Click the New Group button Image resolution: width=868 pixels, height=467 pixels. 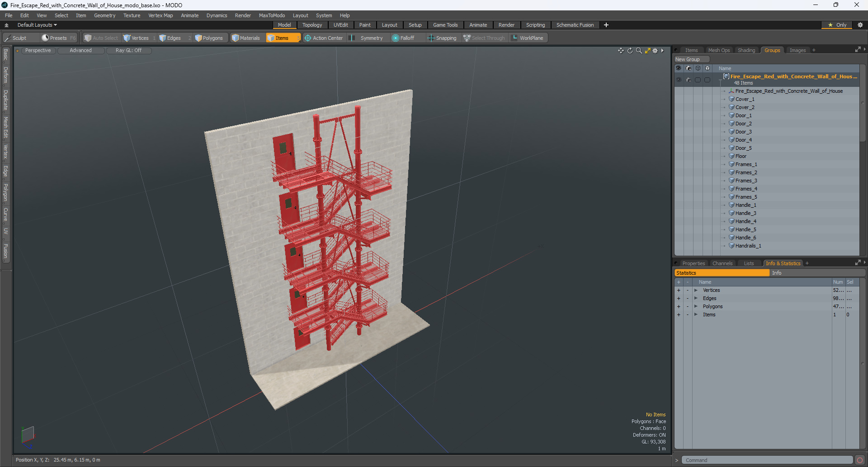[x=692, y=59]
